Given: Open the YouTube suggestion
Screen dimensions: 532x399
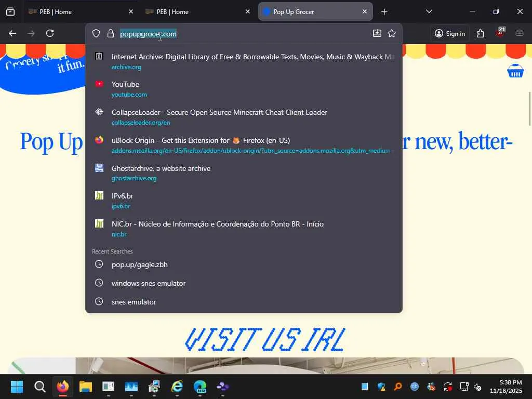Looking at the screenshot, I should [244, 89].
